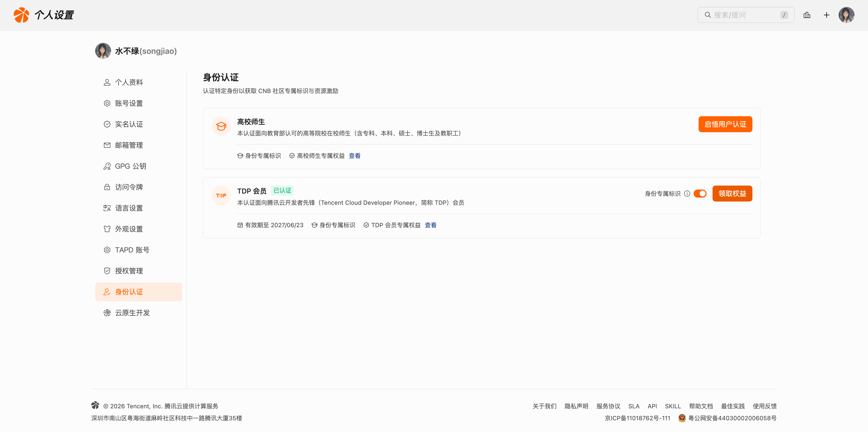Screen dimensions: 868x432
Task: Click the graduation cap 高校师生 icon
Action: point(221,126)
